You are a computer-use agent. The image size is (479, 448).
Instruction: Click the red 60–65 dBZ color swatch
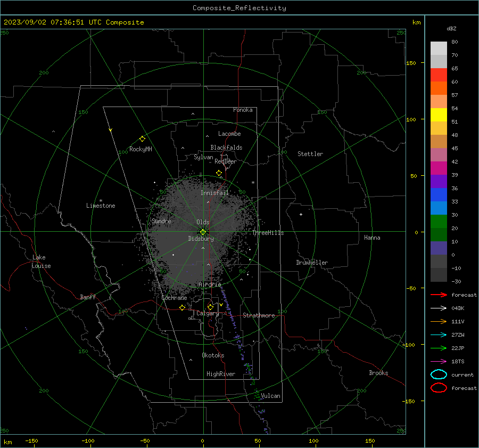[x=439, y=75]
